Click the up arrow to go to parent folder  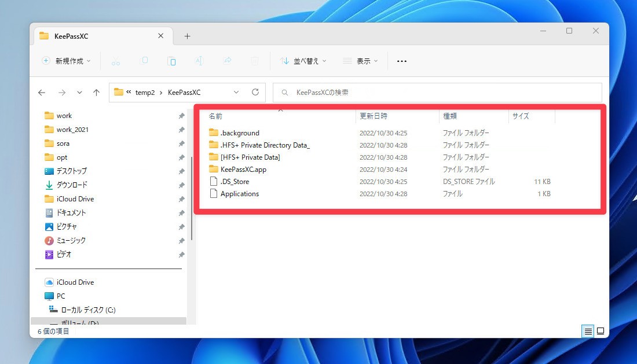point(97,92)
